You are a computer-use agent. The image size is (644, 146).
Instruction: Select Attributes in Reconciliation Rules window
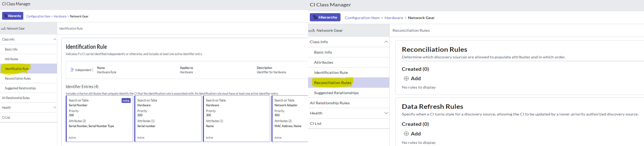pyautogui.click(x=349, y=62)
